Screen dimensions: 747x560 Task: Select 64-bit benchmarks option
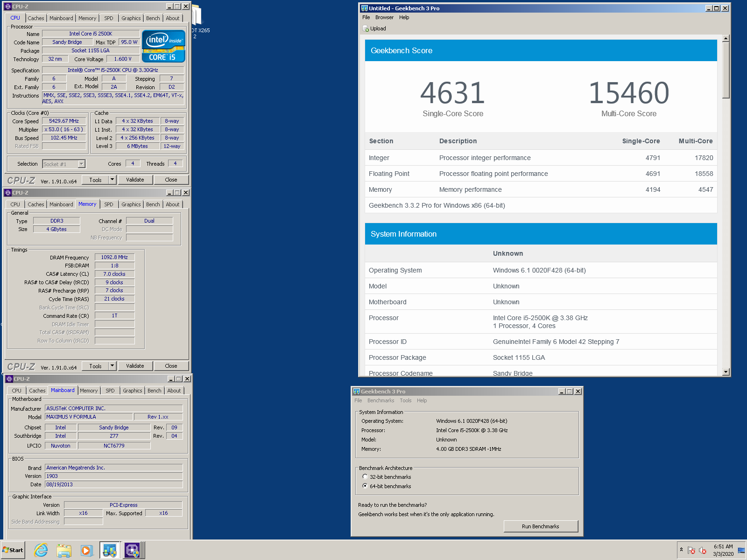365,486
